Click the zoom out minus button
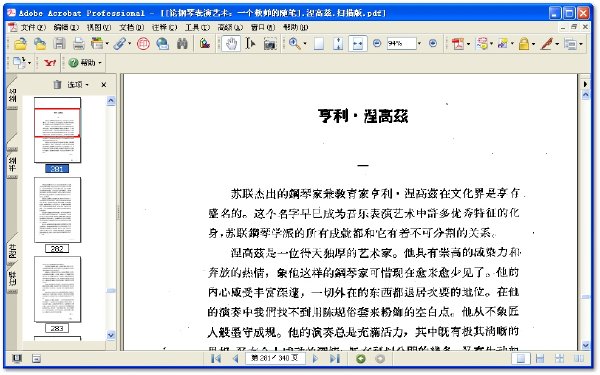Screen dimensions: 600x375 377,43
